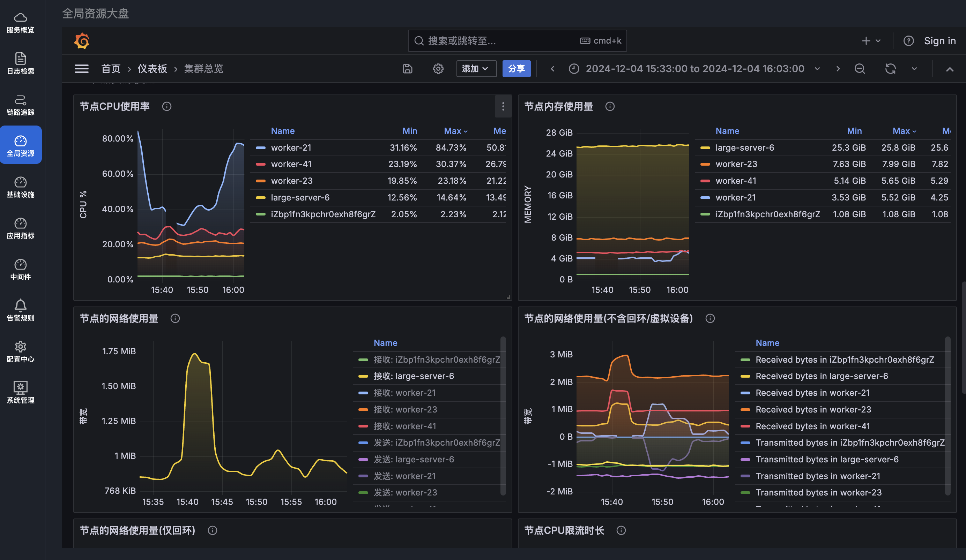966x560 pixels.
Task: Open 基础设施 sidebar item
Action: [x=21, y=187]
